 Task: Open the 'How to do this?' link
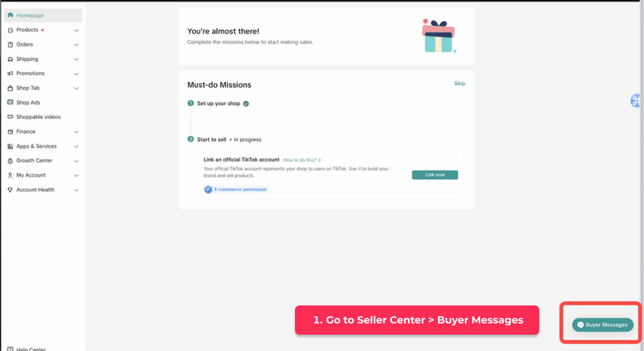[302, 160]
